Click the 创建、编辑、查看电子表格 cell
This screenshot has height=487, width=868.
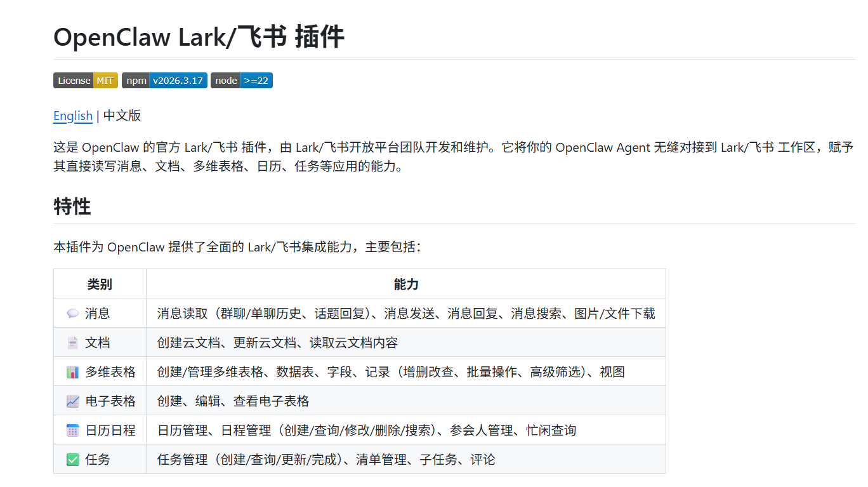coord(233,401)
